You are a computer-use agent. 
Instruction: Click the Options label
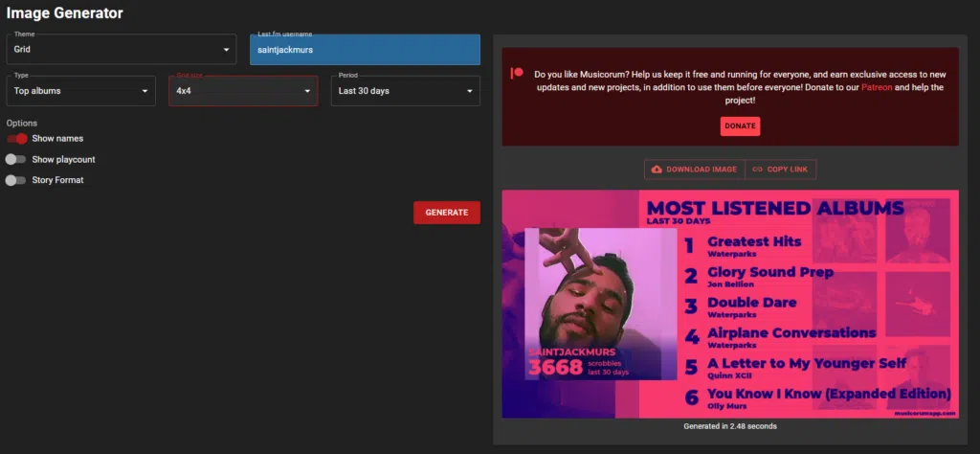(x=22, y=124)
